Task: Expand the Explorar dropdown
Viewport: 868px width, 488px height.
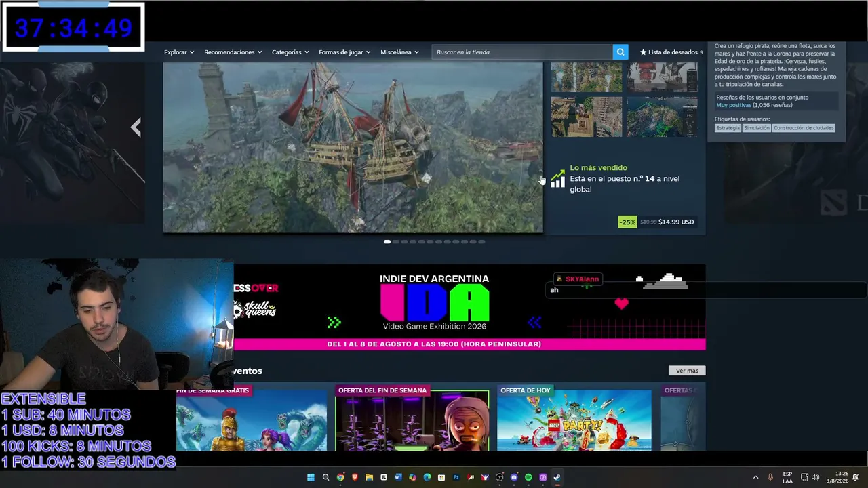Action: (179, 52)
